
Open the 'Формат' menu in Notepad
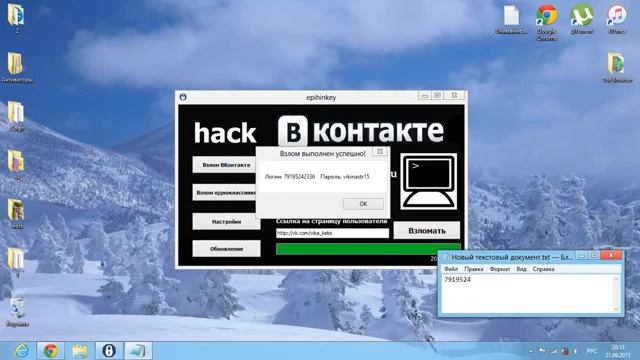(500, 269)
